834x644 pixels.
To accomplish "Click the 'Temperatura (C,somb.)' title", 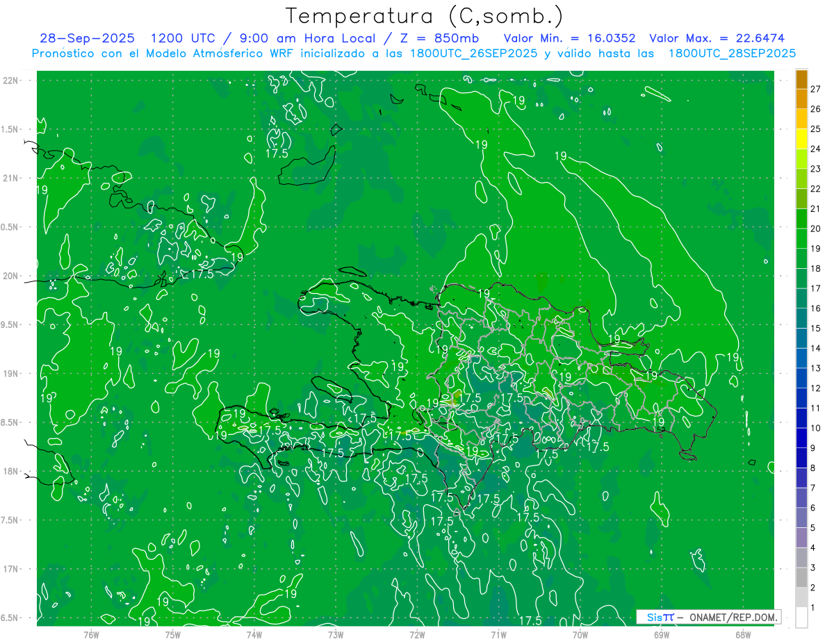I will [x=425, y=15].
